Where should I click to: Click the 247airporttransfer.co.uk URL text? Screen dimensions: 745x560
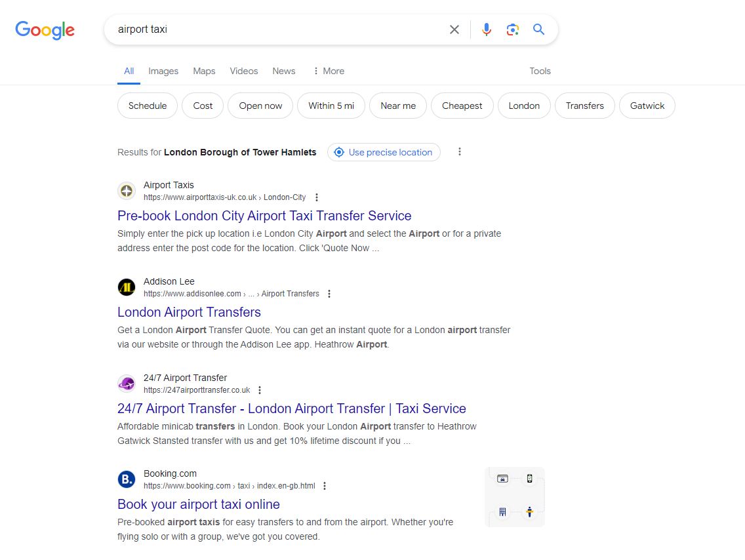pos(197,390)
